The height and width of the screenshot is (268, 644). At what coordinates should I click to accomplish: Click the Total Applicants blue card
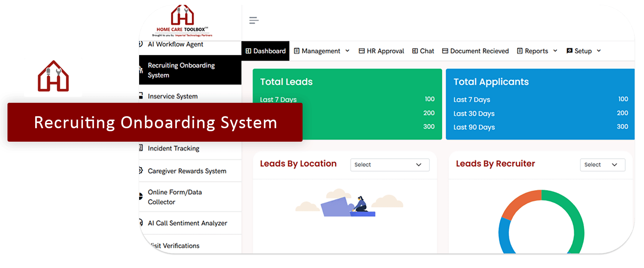click(540, 104)
